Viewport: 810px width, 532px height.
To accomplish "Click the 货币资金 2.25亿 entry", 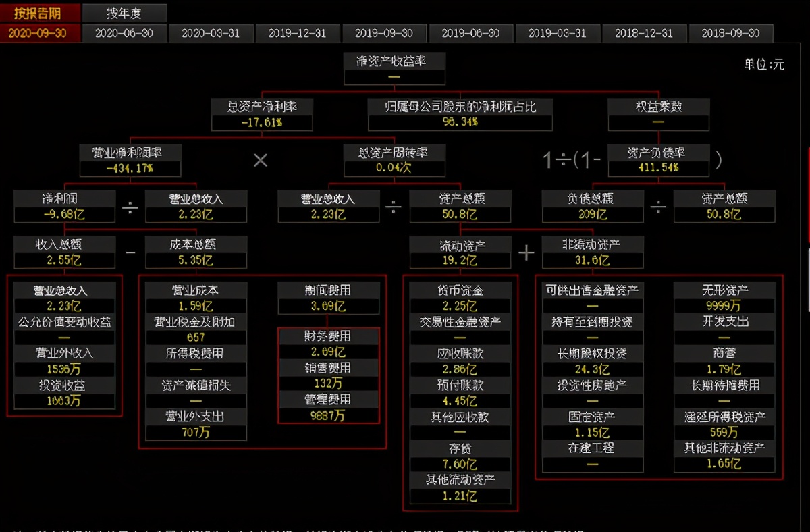I will coord(460,297).
